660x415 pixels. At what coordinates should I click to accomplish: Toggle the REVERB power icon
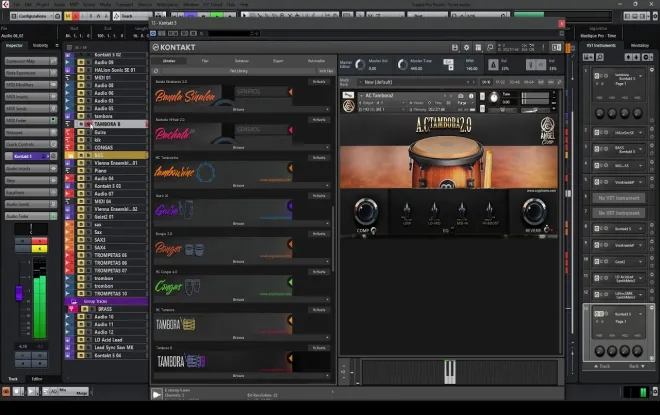point(547,229)
